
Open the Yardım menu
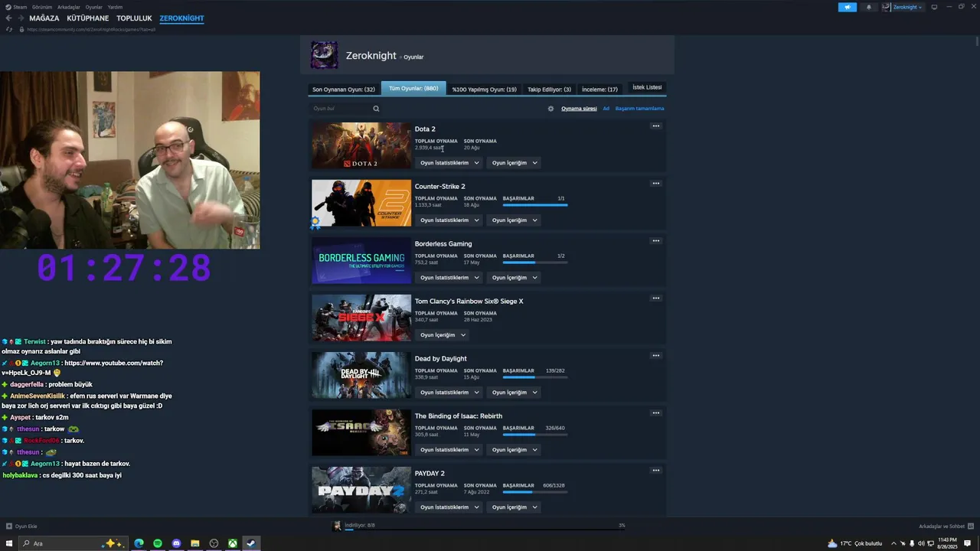(115, 7)
